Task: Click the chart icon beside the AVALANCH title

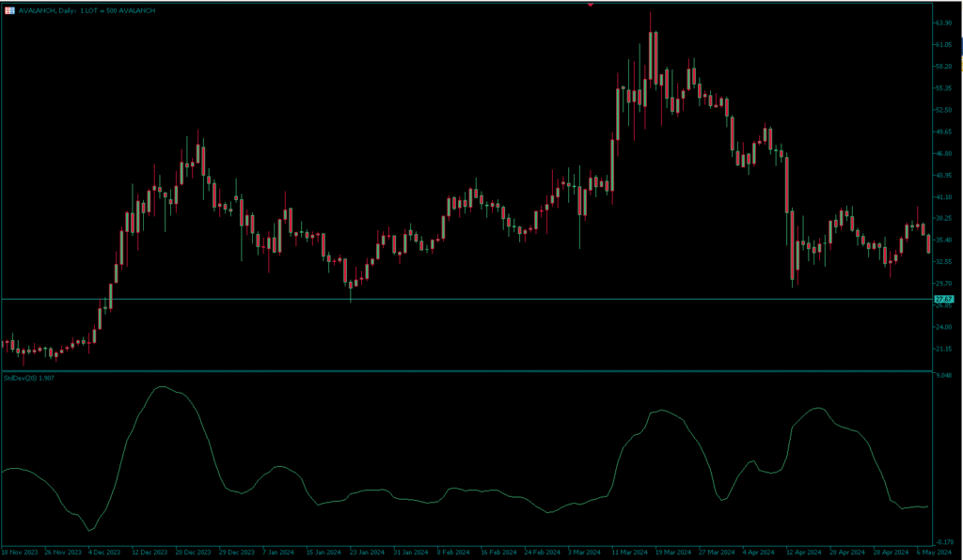Action: tap(9, 9)
